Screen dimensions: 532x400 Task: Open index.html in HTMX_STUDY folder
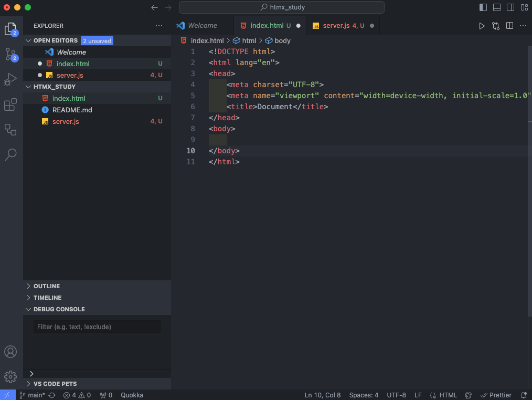point(97,99)
